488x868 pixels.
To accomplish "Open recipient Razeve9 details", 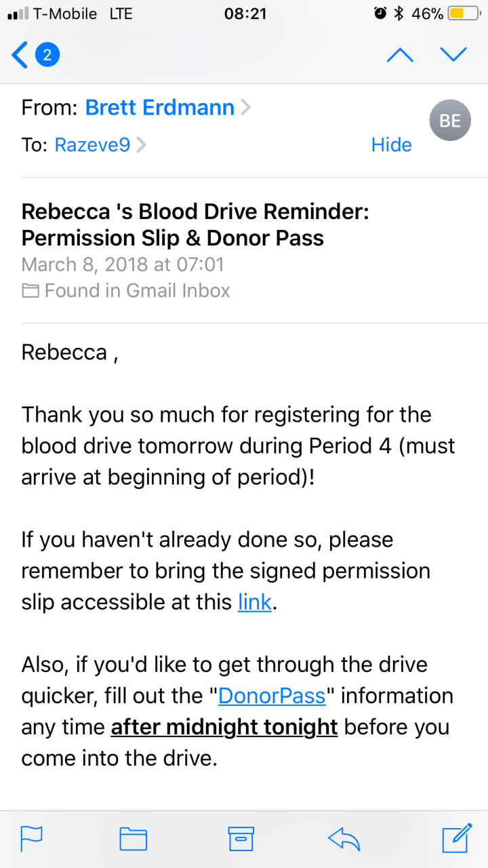I will pyautogui.click(x=92, y=144).
